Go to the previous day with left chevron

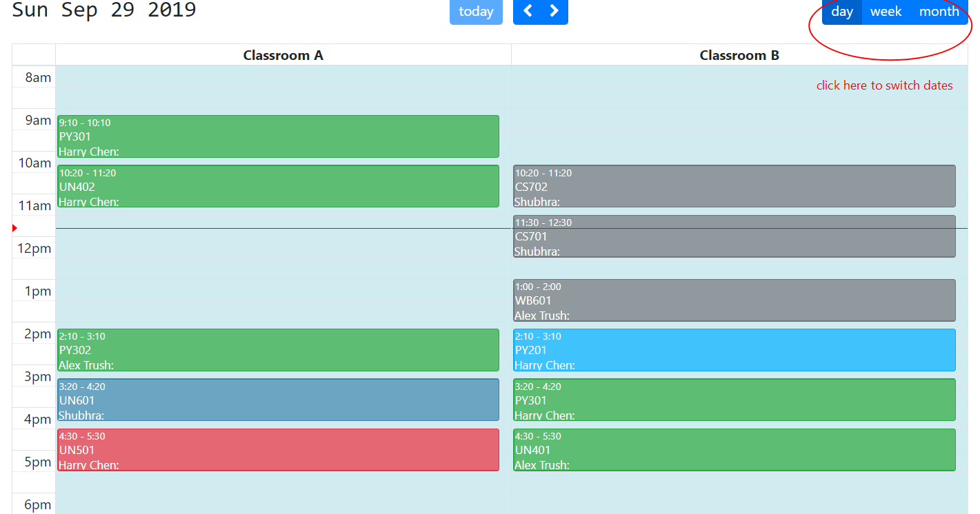[528, 11]
